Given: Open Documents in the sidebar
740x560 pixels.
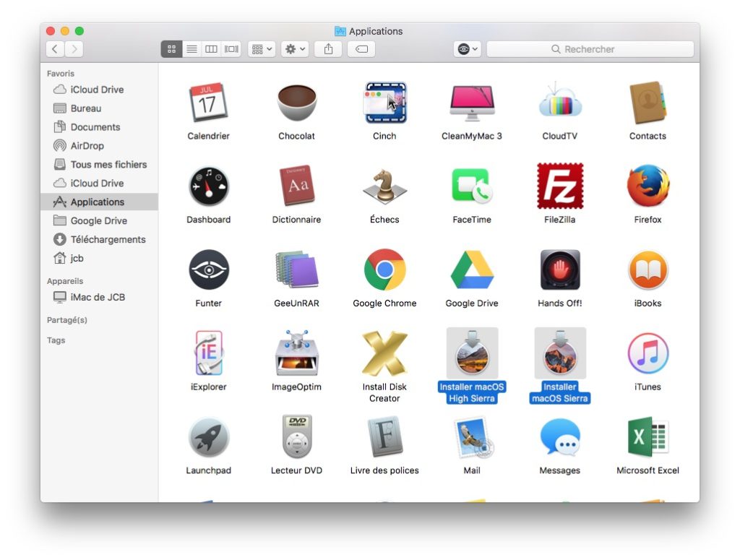Looking at the screenshot, I should point(99,127).
